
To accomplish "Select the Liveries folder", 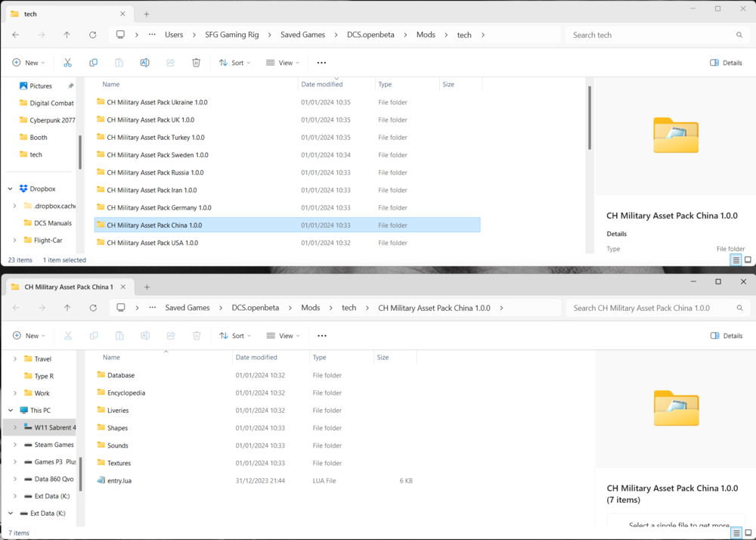I will (256, 411).
